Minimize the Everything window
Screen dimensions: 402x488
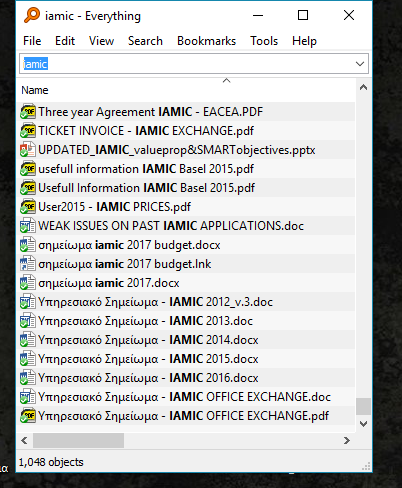pos(258,15)
